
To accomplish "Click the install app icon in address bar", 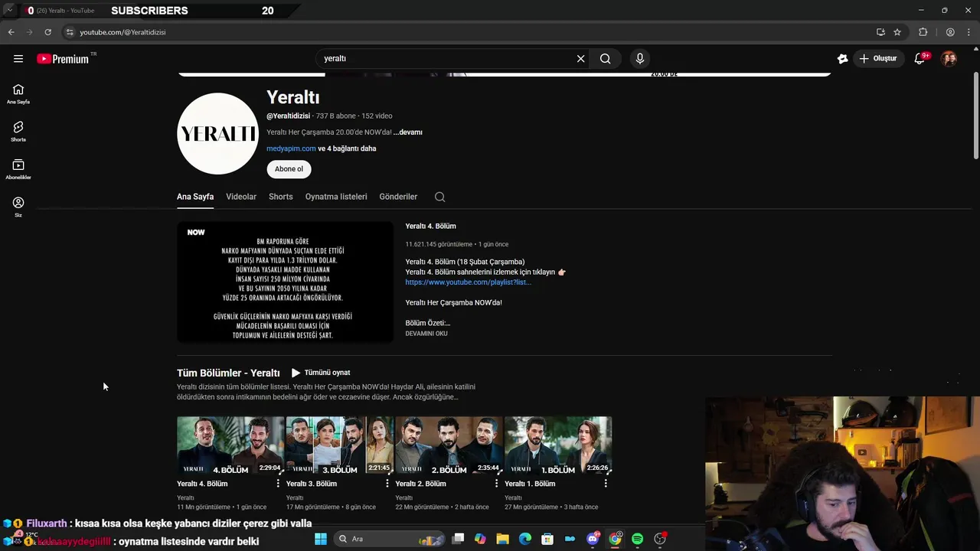I will [x=880, y=32].
